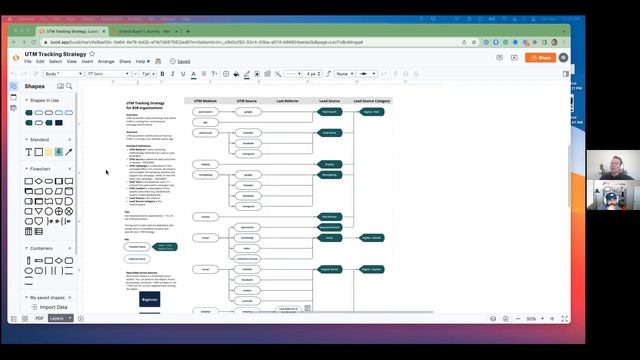Viewport: 640px width, 360px height.
Task: Open the line color pencil
Action: (x=247, y=74)
